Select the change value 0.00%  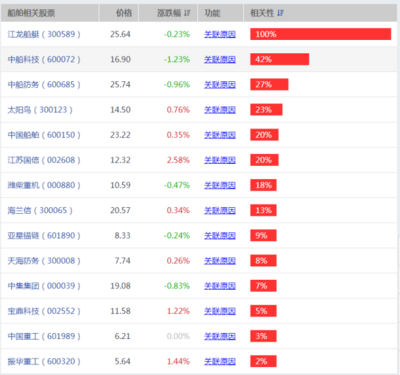pyautogui.click(x=178, y=336)
